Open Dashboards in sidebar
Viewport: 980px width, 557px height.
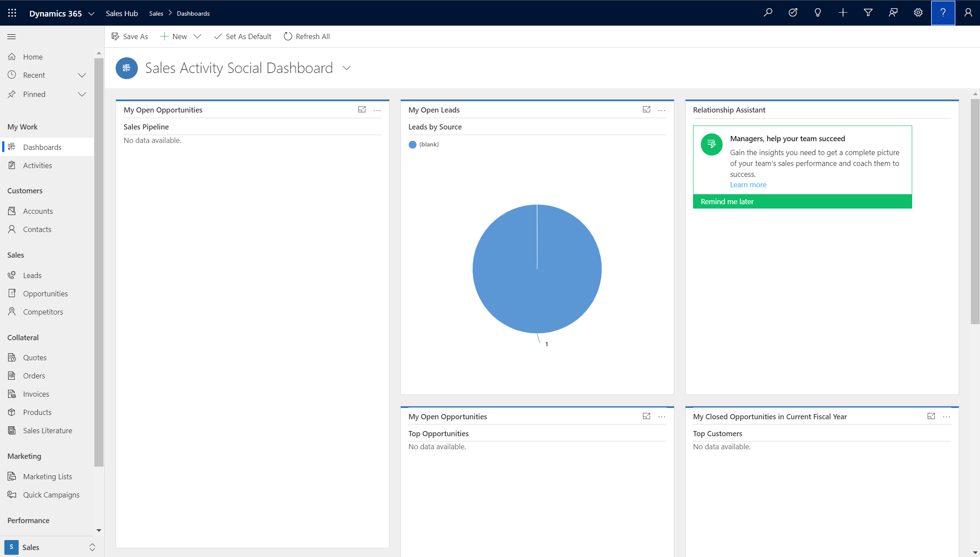[47, 147]
